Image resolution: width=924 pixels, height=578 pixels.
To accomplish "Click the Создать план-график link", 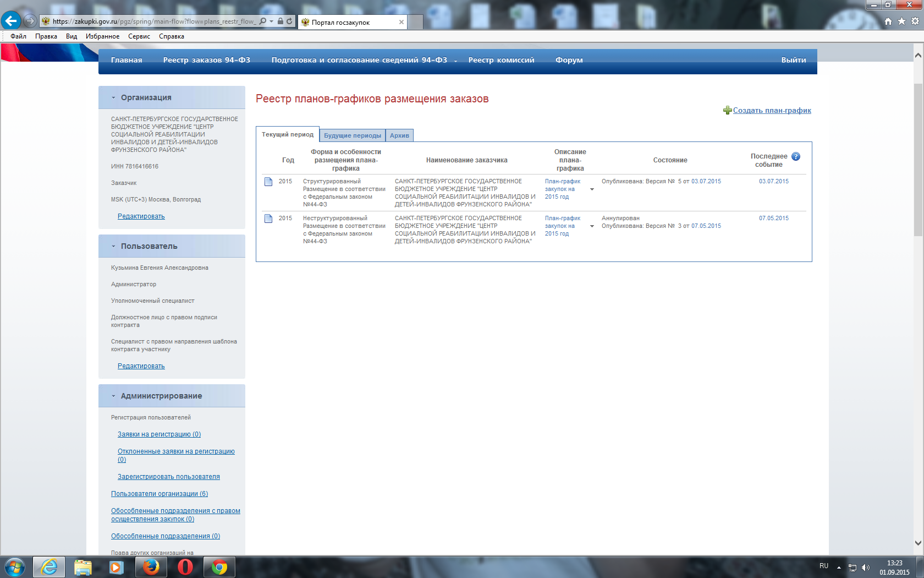I will [772, 110].
